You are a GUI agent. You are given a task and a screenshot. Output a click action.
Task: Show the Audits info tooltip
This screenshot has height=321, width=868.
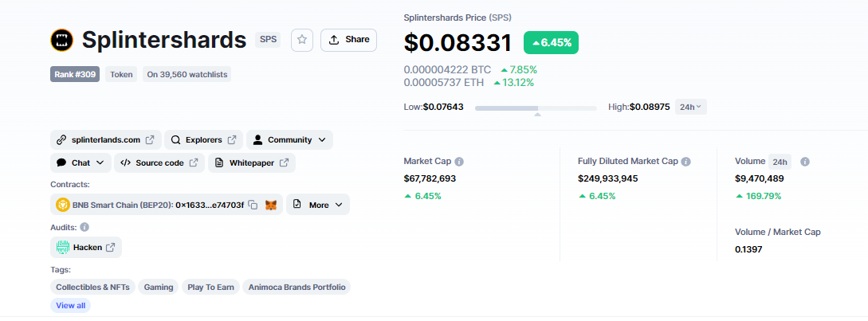[x=84, y=227]
